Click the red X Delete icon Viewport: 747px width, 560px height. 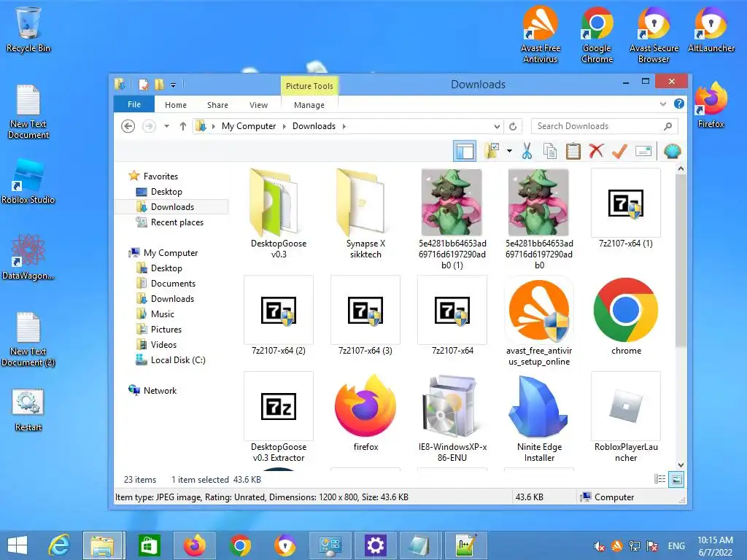coord(596,152)
